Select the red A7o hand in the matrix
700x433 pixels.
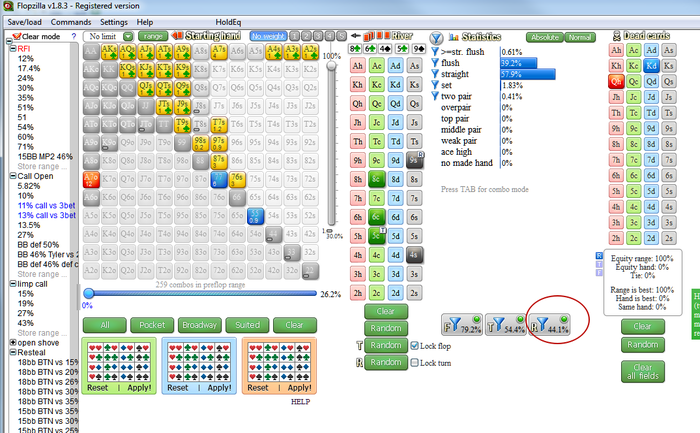[x=91, y=179]
